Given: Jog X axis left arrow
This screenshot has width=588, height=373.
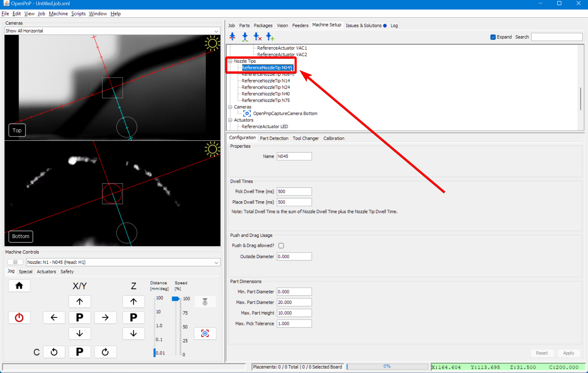Looking at the screenshot, I should (54, 317).
